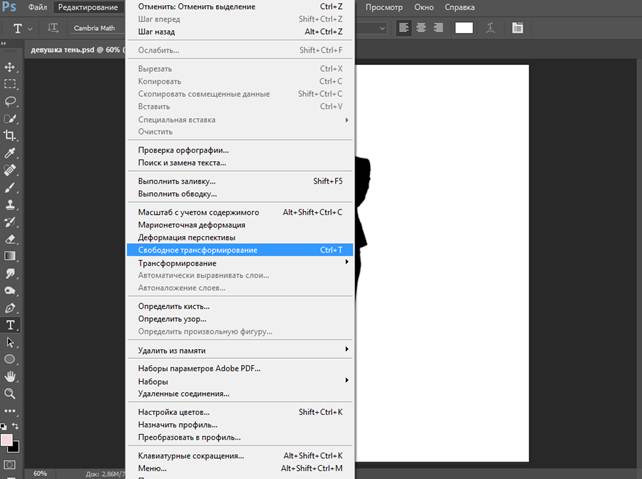This screenshot has height=479, width=642.
Task: Select the Eraser tool
Action: click(x=10, y=239)
